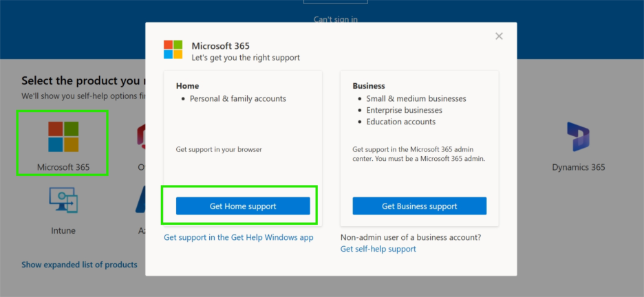Click the Non-admin user of a business account text
Image resolution: width=644 pixels, height=297 pixels.
[x=411, y=237]
